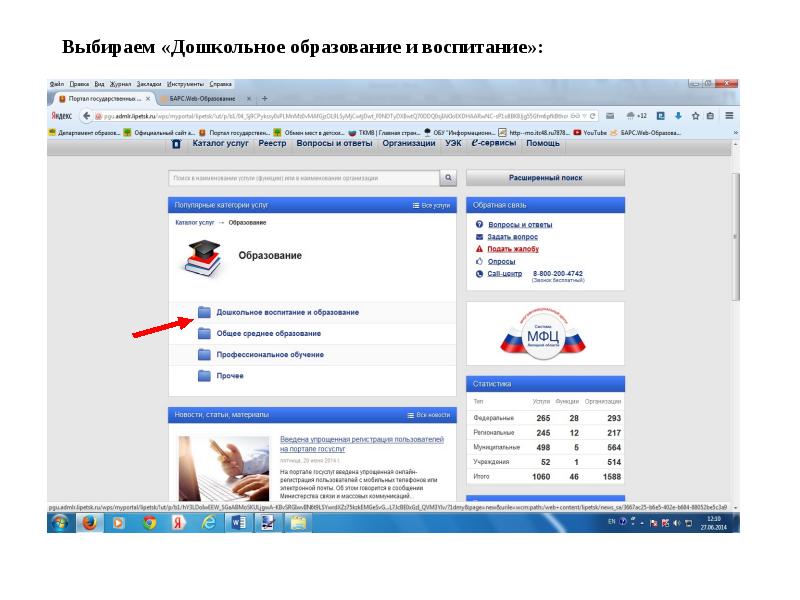Open the Дошкольное воспитание и образование folder

point(287,312)
